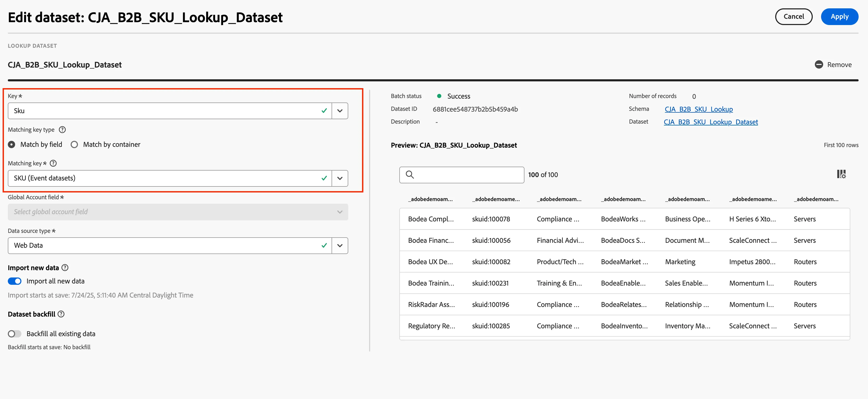Image resolution: width=868 pixels, height=399 pixels.
Task: Click the Success batch status text
Action: point(459,96)
